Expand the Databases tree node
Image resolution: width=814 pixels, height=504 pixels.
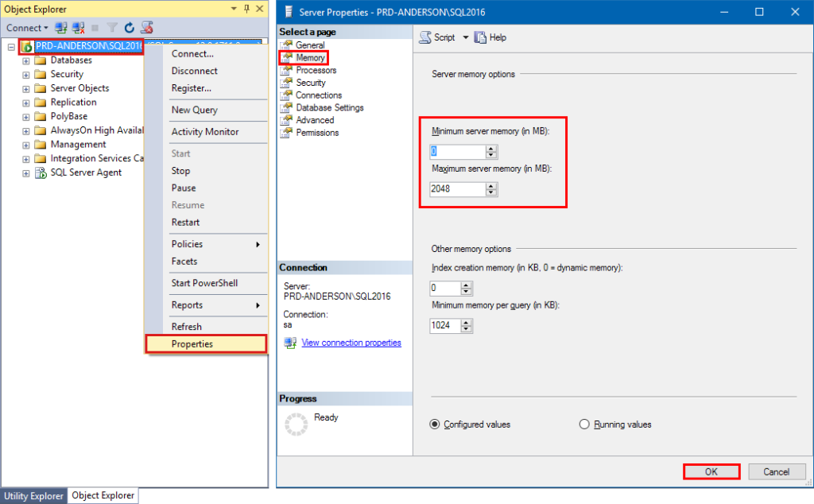tap(26, 60)
